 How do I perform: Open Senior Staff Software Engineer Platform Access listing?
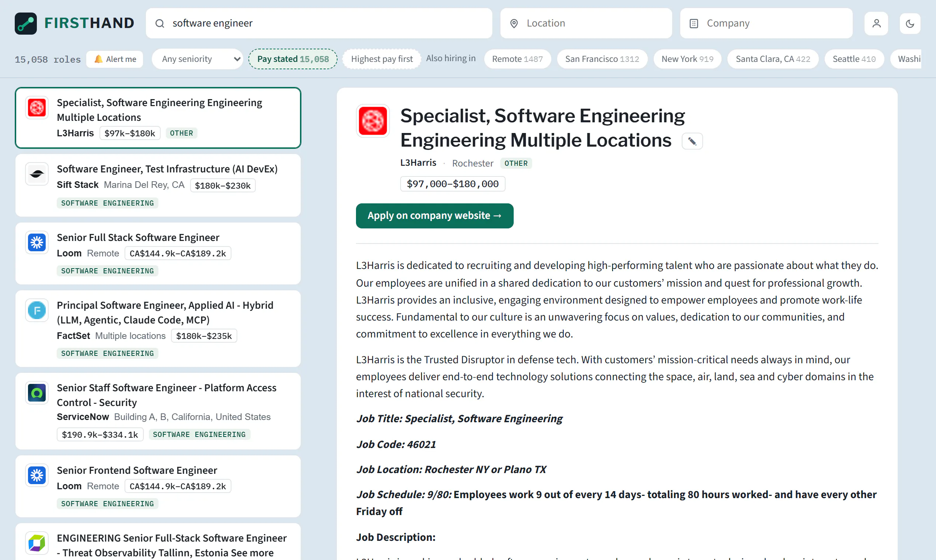[x=158, y=411]
